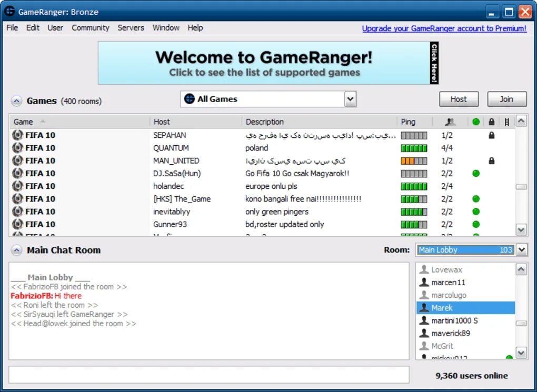Viewport: 537px width, 392px height.
Task: Click FIFA 10 game icon in holandec row
Action: pos(17,186)
